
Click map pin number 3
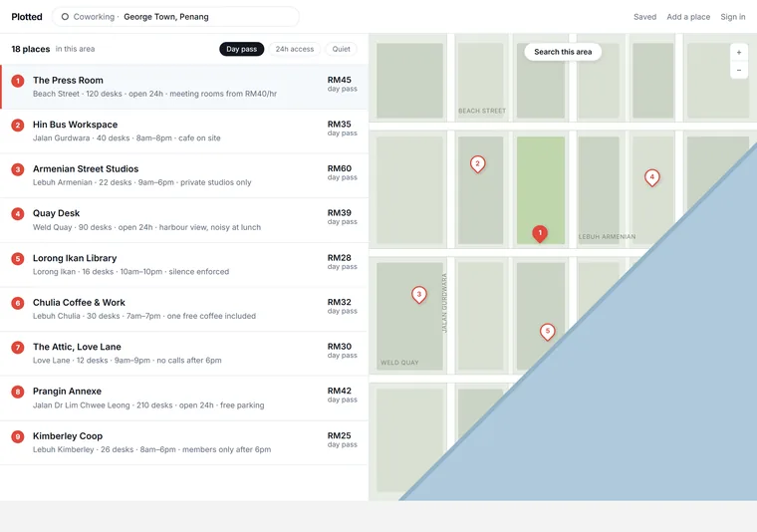[x=419, y=295]
